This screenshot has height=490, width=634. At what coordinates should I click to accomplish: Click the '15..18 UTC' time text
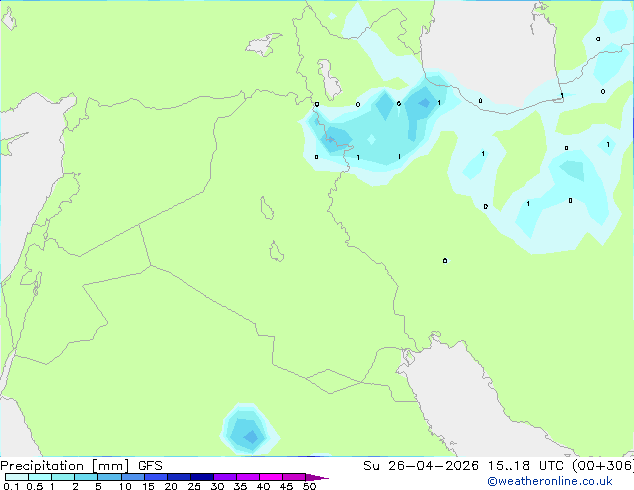[x=525, y=466]
